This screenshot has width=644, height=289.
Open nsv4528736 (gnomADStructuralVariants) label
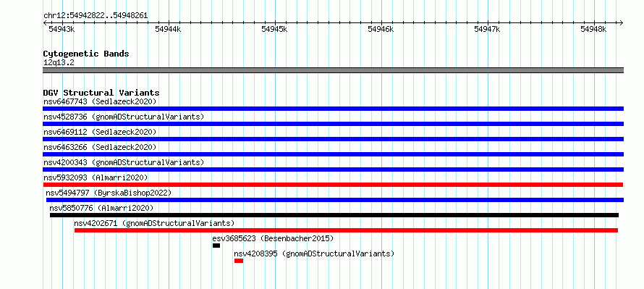[124, 117]
